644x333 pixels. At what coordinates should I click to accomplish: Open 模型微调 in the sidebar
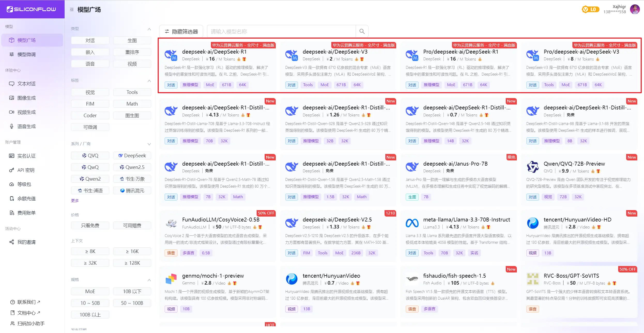26,54
